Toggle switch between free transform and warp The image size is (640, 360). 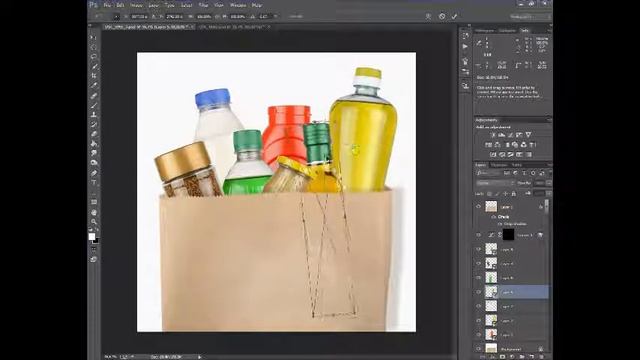click(x=428, y=16)
